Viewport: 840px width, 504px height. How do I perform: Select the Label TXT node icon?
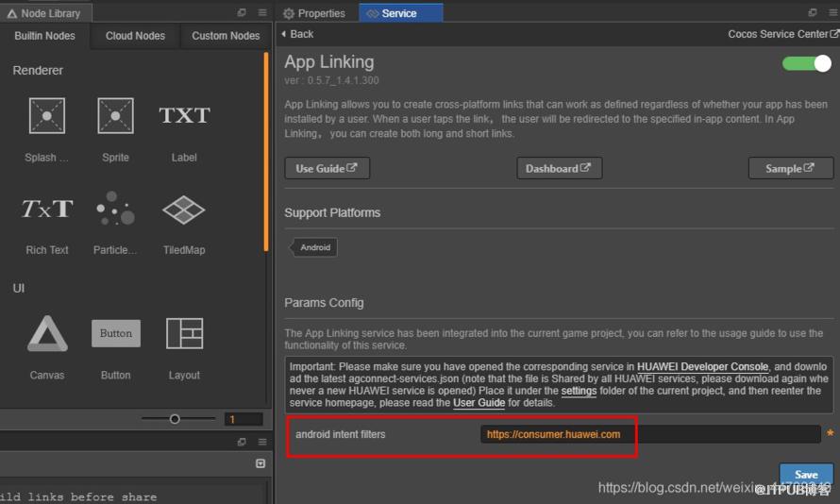[x=184, y=115]
